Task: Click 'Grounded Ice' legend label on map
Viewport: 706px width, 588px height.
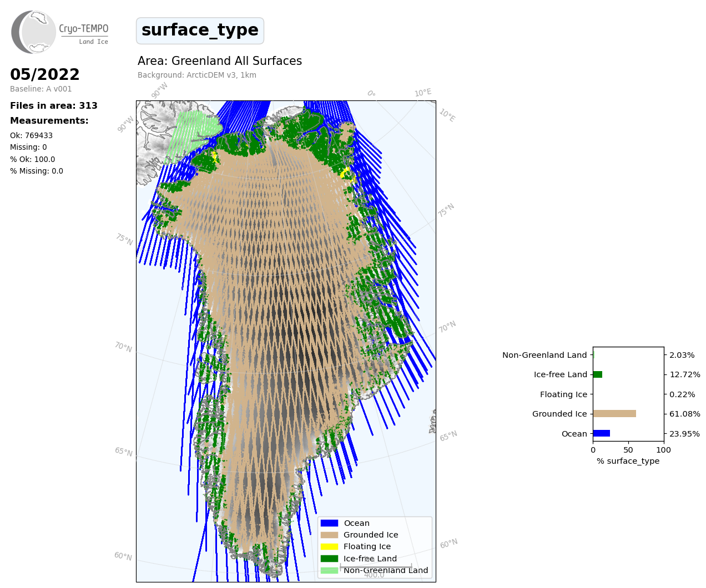Action: 371,535
